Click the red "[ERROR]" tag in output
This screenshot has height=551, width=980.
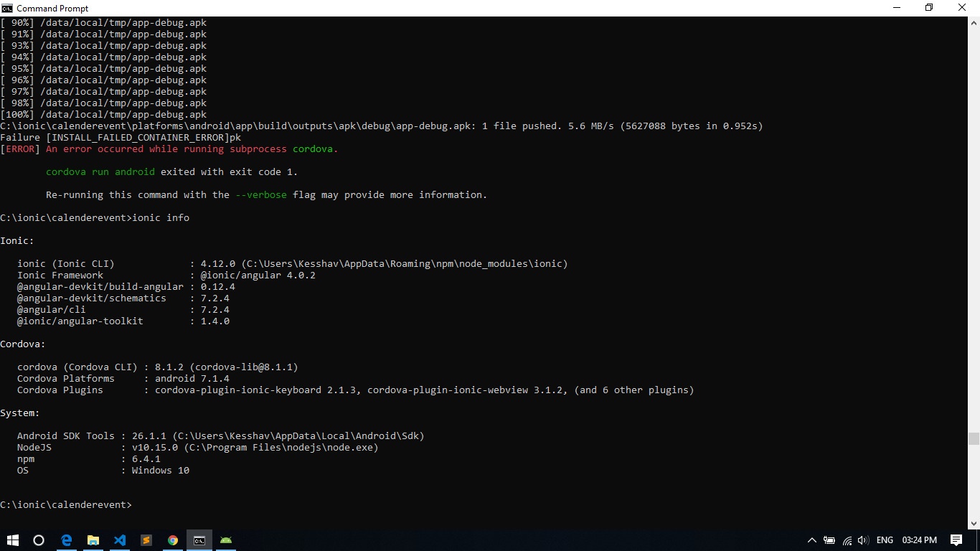click(20, 149)
